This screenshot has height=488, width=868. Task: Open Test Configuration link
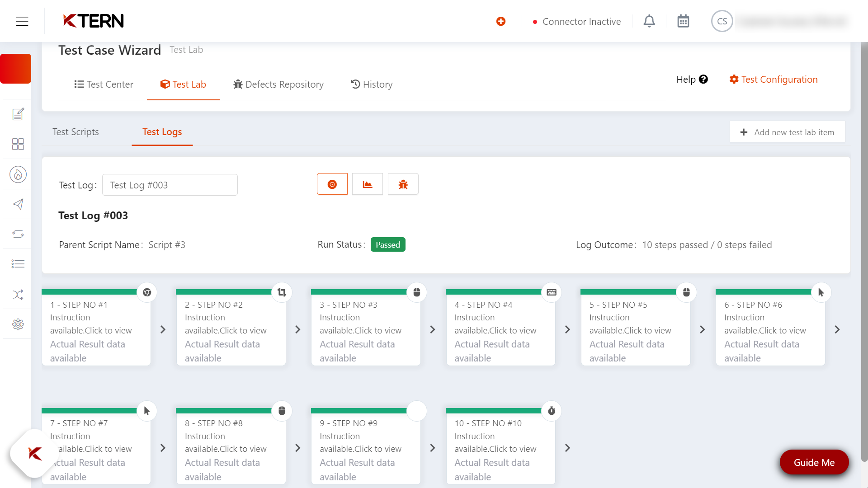[x=774, y=80]
